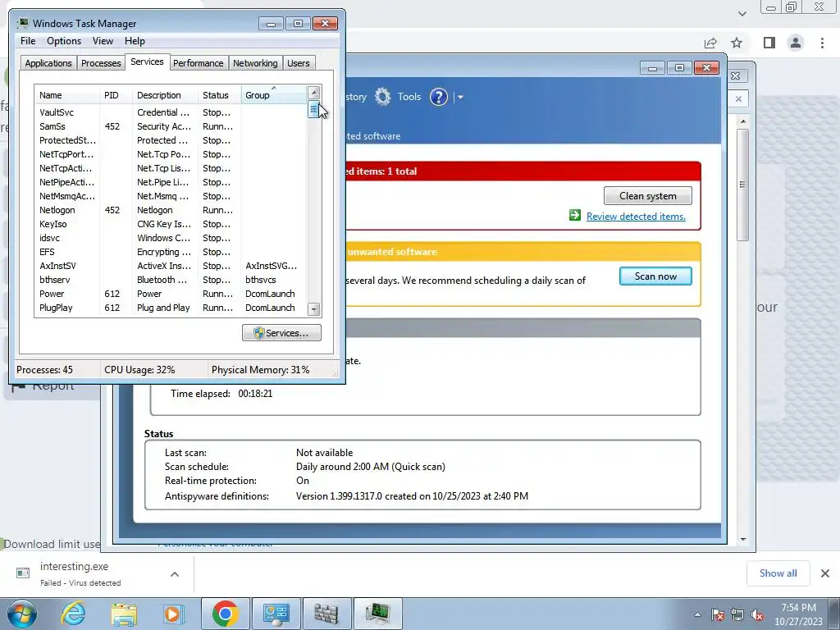Expand the help dropdown arrow beside question mark

point(460,98)
